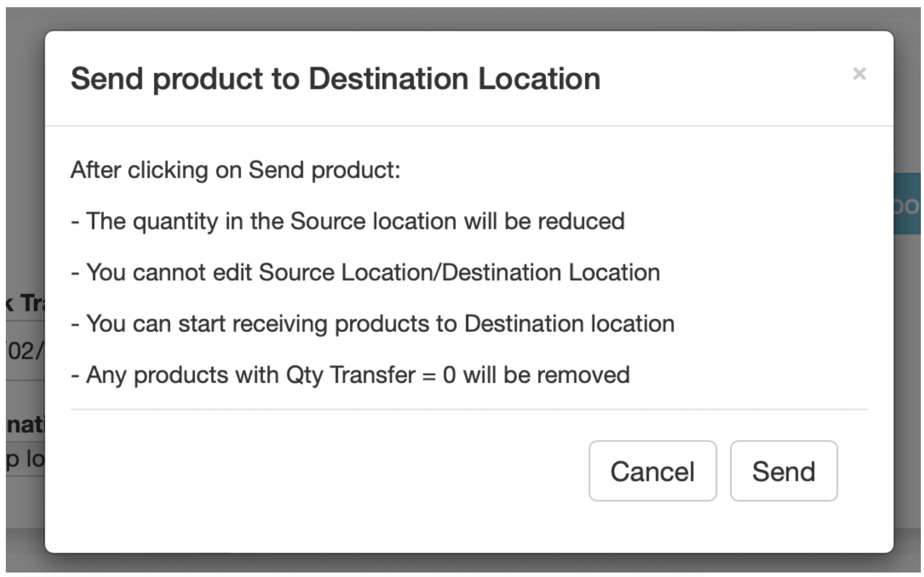Screen dimensions: 924x577
Task: Click the 'After clicking on Send product:' text
Action: [235, 170]
